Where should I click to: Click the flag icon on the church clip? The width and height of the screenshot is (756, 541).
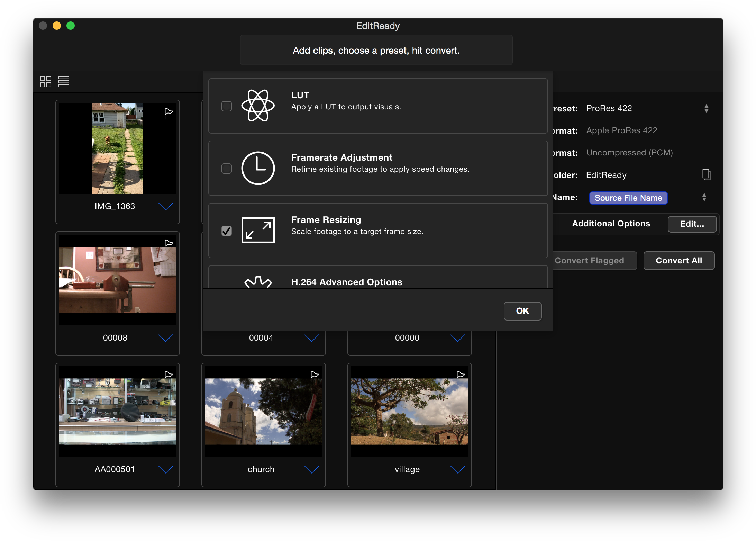click(x=313, y=376)
